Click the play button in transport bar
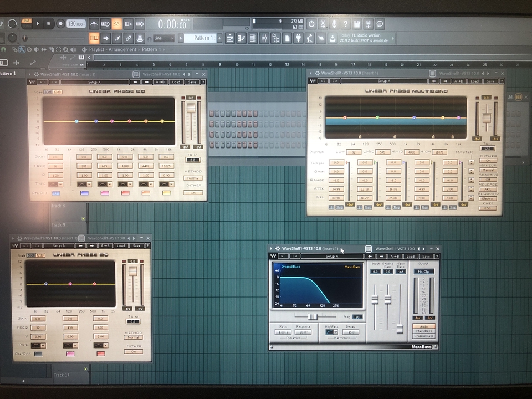 [x=38, y=24]
